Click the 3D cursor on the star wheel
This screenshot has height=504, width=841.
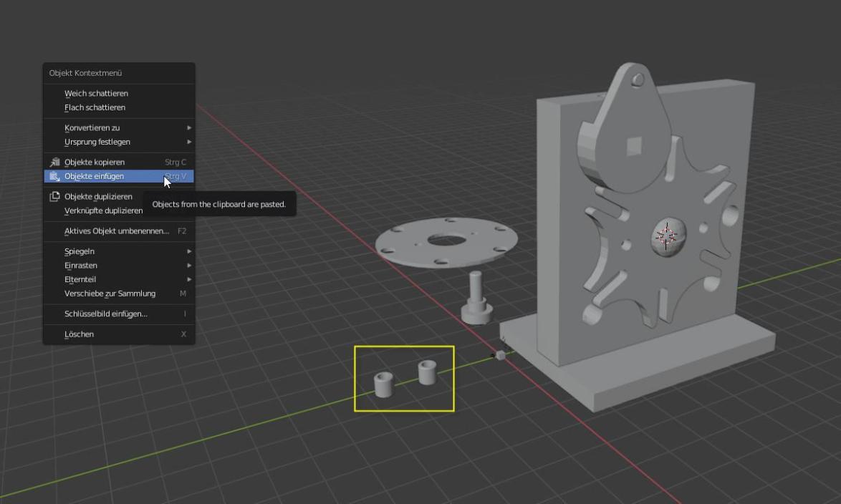click(666, 236)
